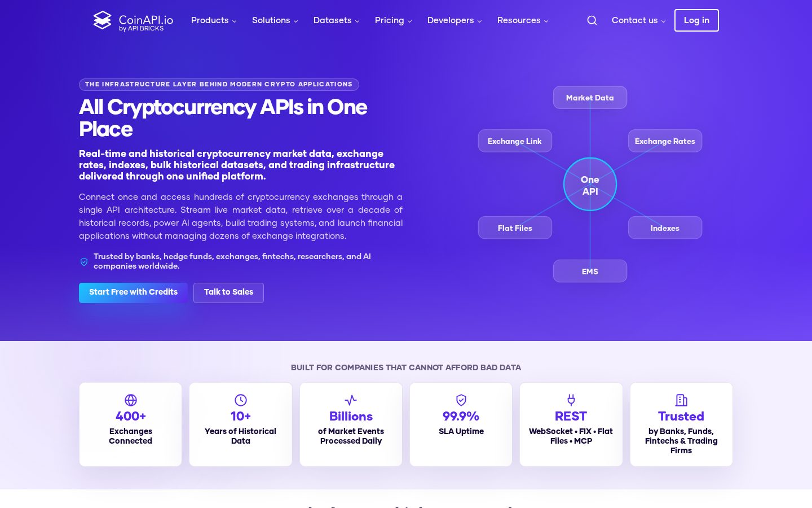Click the REST WebSocket FIX card

click(x=571, y=424)
